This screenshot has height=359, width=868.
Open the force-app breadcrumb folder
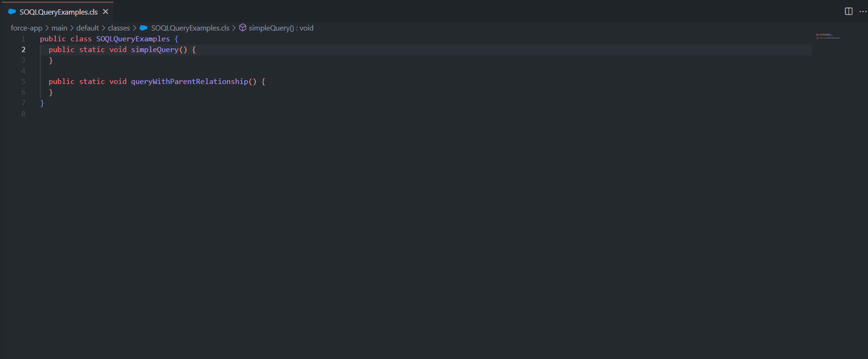(x=26, y=28)
